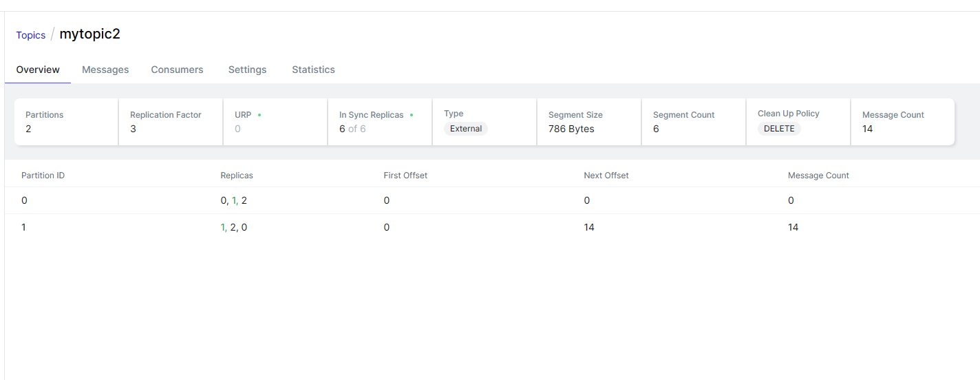The height and width of the screenshot is (380, 980).
Task: Click Next Offset 14 in partition 1 row
Action: point(589,227)
